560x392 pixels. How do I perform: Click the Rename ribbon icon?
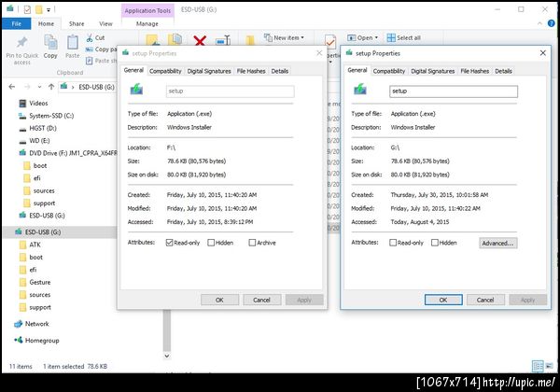click(223, 40)
